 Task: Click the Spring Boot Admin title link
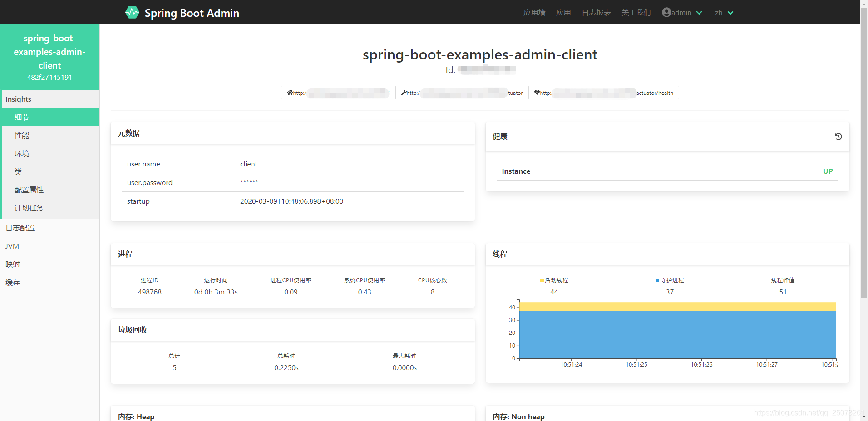[192, 13]
